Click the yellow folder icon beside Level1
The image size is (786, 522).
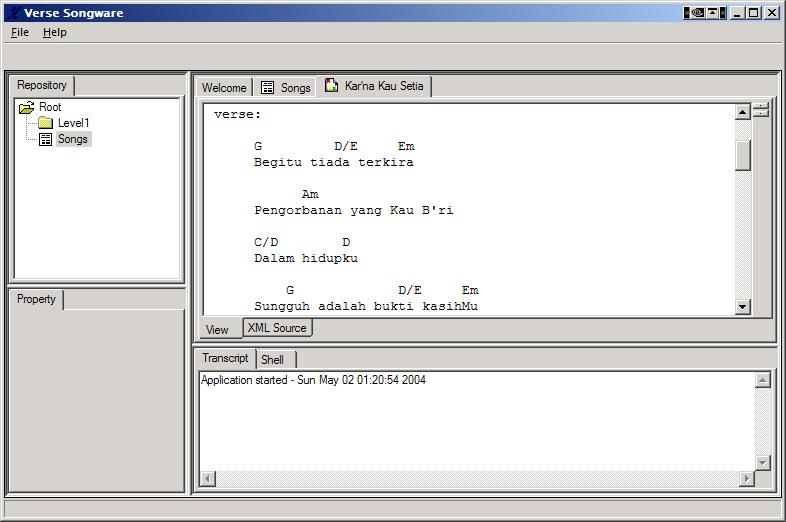click(46, 123)
